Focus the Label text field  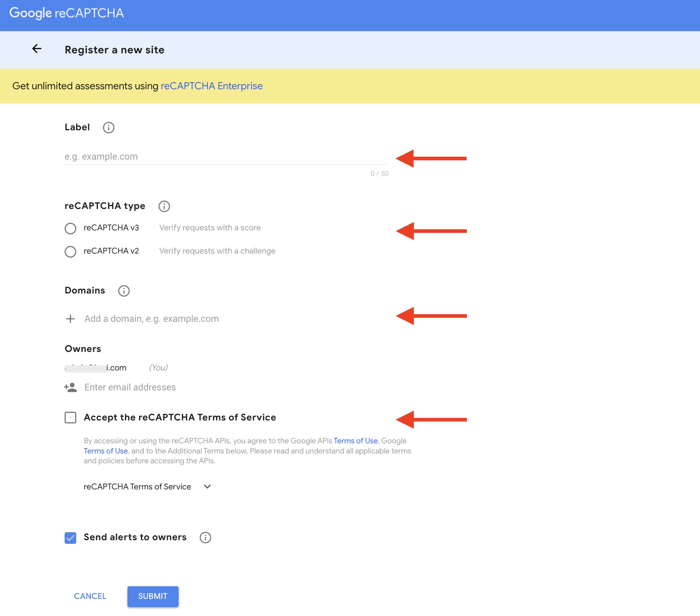click(227, 157)
